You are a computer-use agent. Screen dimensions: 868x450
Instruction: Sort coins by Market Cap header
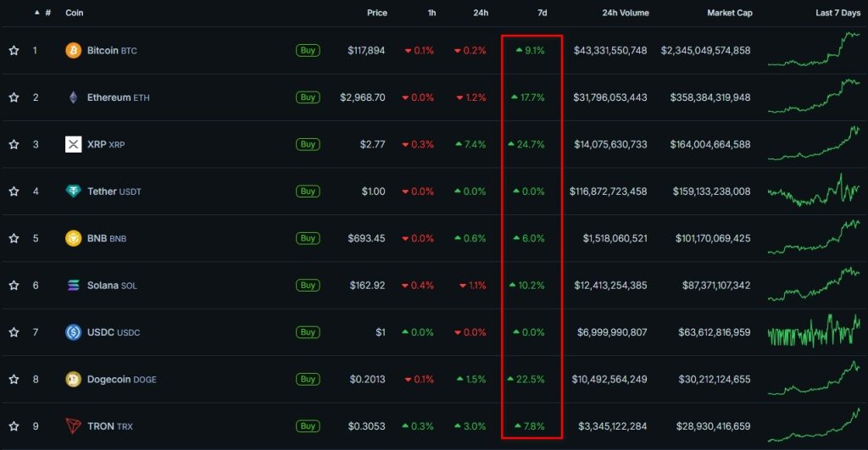[729, 14]
